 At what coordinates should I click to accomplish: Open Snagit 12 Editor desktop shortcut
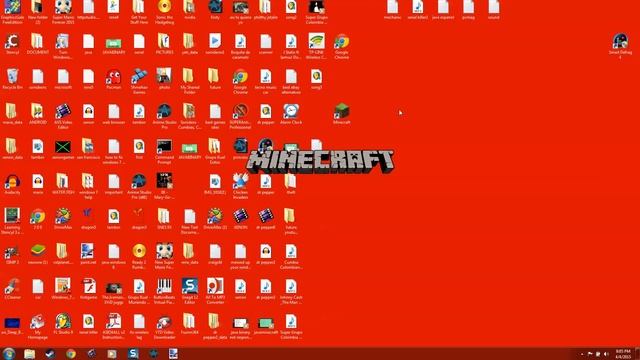pos(190,291)
